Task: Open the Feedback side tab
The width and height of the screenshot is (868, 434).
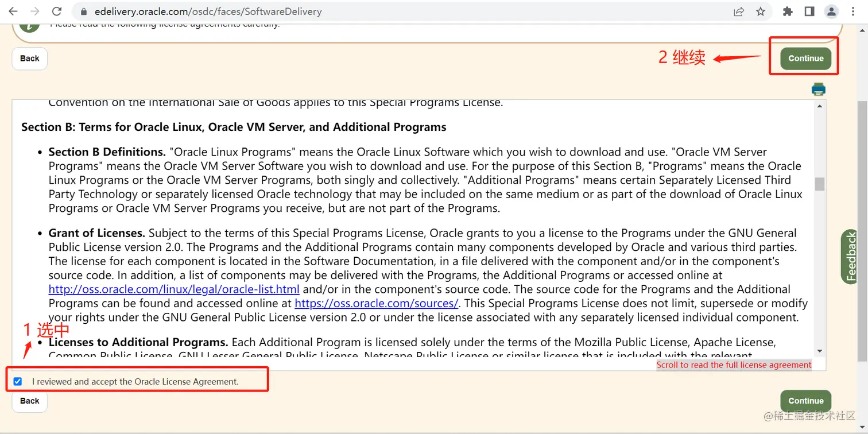Action: tap(850, 257)
